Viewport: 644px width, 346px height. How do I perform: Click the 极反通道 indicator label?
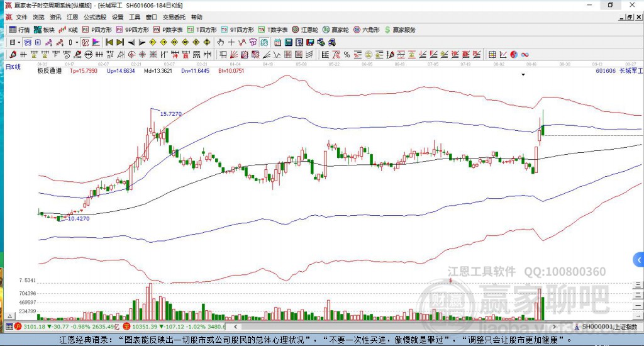click(x=50, y=70)
